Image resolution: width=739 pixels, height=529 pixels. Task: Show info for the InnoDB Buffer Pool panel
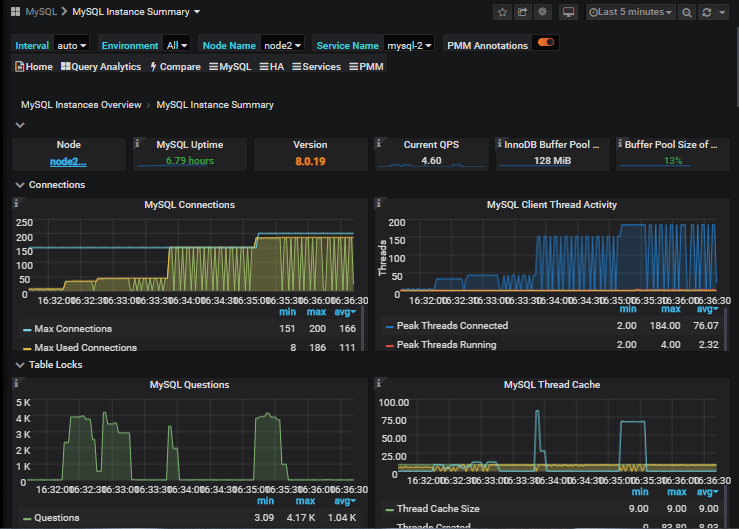500,143
